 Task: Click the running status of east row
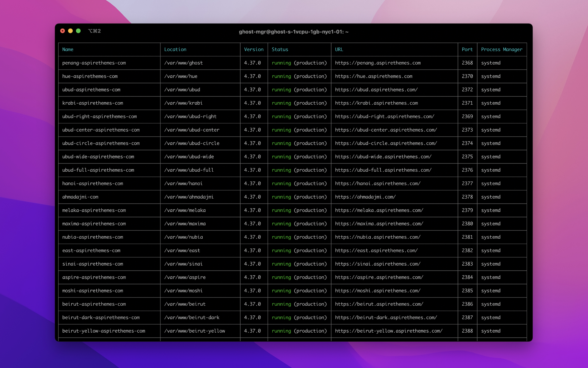click(x=281, y=251)
